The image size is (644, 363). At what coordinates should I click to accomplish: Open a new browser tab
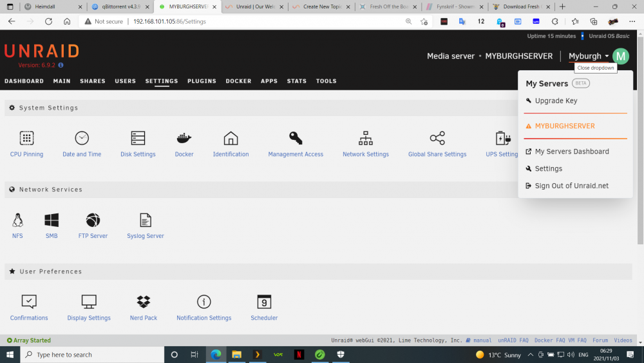tap(562, 6)
